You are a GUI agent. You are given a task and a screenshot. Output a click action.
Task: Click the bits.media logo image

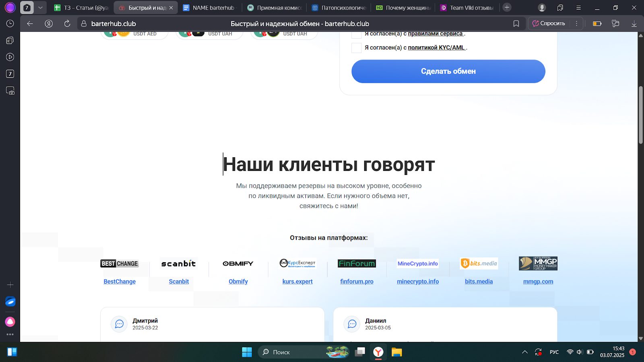(479, 263)
